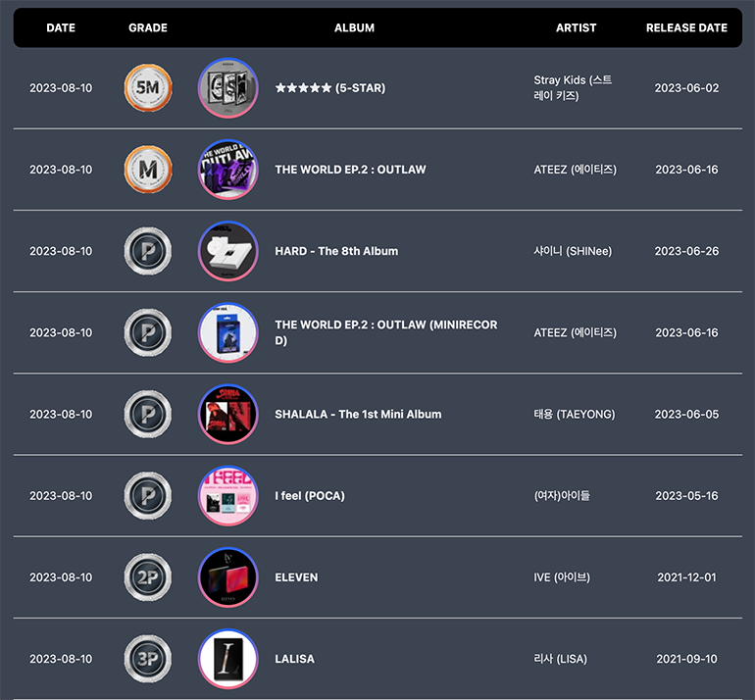This screenshot has width=755, height=700.
Task: Click the ARTIST column header
Action: tap(576, 27)
